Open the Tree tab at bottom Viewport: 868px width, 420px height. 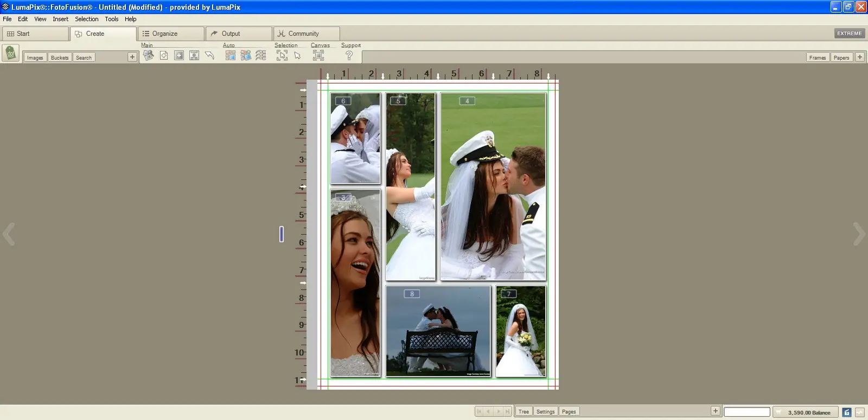pos(524,411)
